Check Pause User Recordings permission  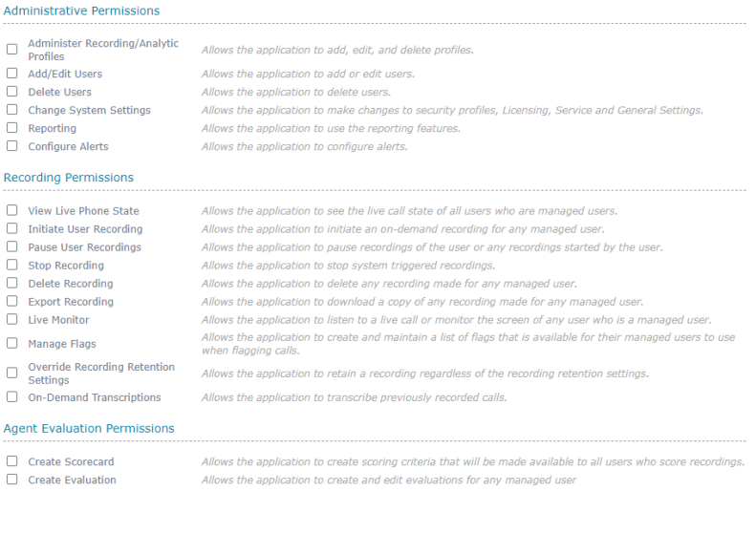[11, 246]
